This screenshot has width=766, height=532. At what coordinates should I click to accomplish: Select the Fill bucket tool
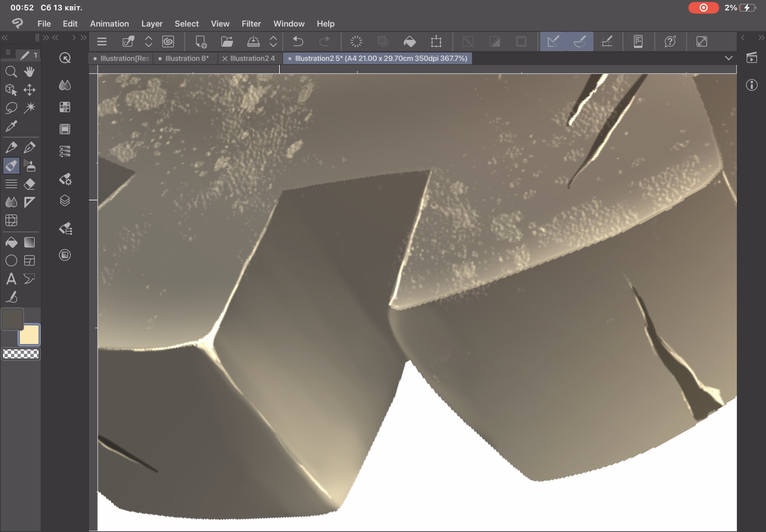click(x=11, y=242)
